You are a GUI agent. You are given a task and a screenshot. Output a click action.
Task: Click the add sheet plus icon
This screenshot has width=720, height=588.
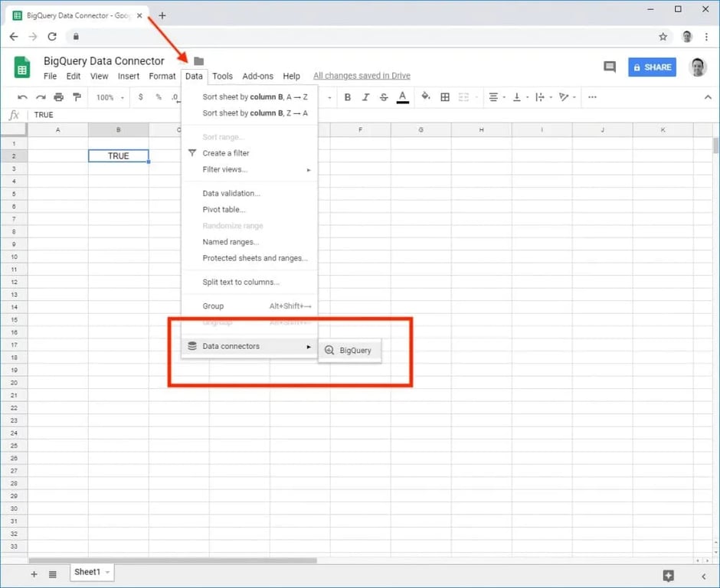tap(34, 574)
